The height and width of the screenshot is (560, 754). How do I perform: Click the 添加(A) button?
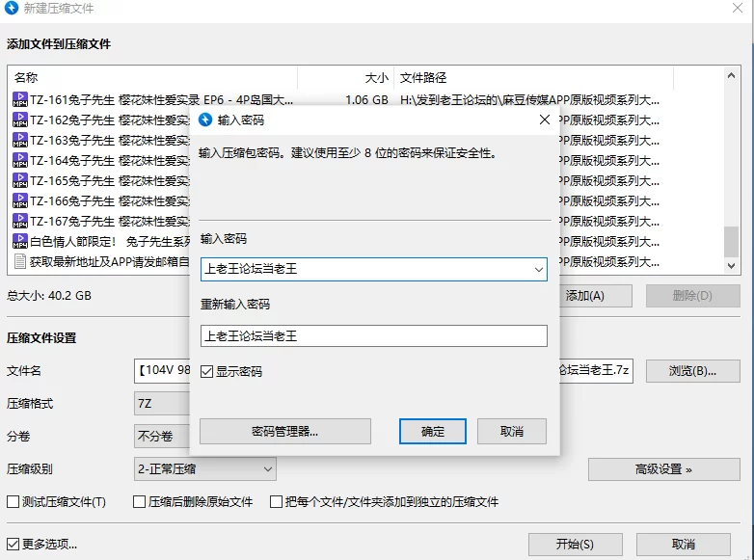click(595, 296)
